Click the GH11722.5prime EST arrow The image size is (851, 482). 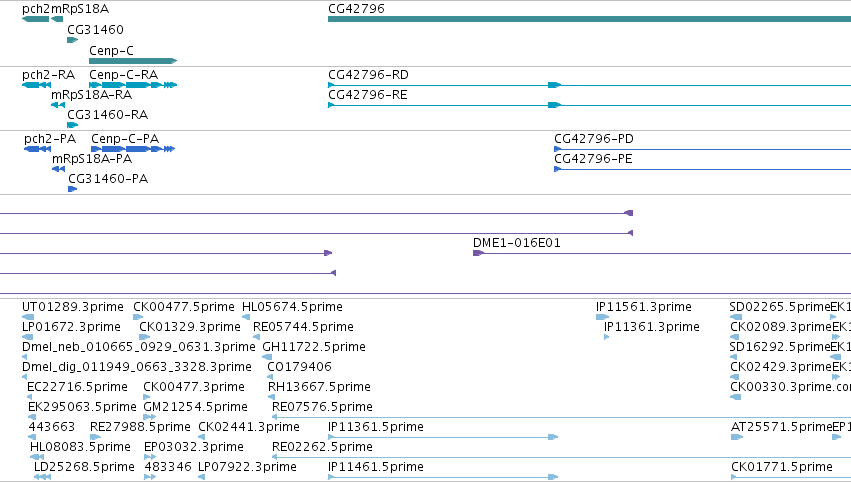(267, 357)
